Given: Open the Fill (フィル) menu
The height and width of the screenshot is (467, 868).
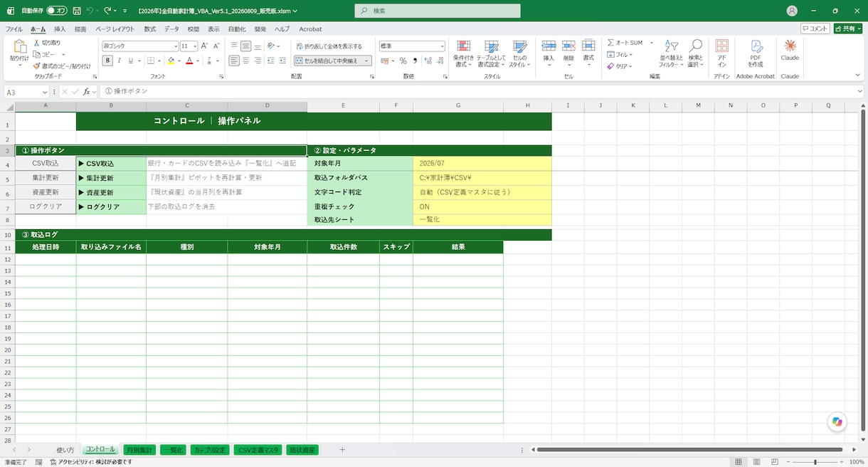Looking at the screenshot, I should (620, 54).
